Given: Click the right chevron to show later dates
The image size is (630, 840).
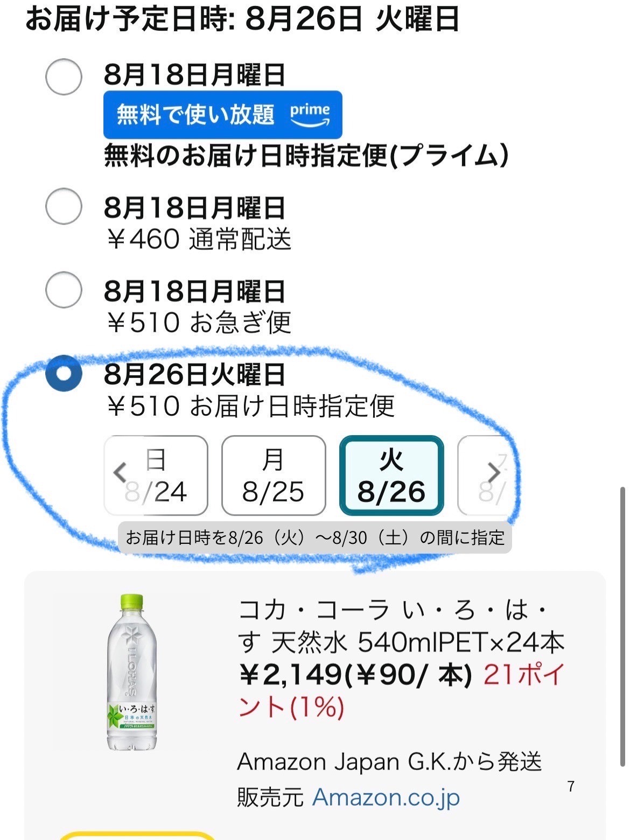Looking at the screenshot, I should click(493, 473).
